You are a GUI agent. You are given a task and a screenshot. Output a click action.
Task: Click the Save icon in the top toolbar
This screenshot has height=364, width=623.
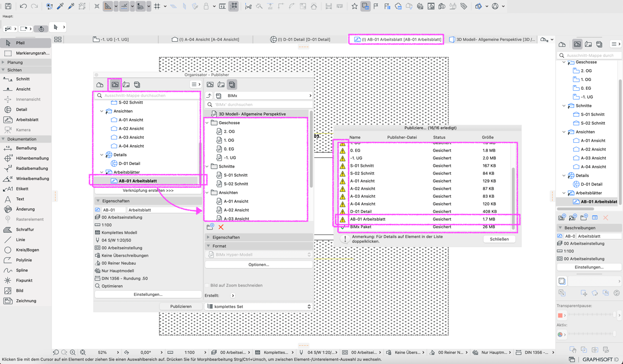(x=8, y=6)
